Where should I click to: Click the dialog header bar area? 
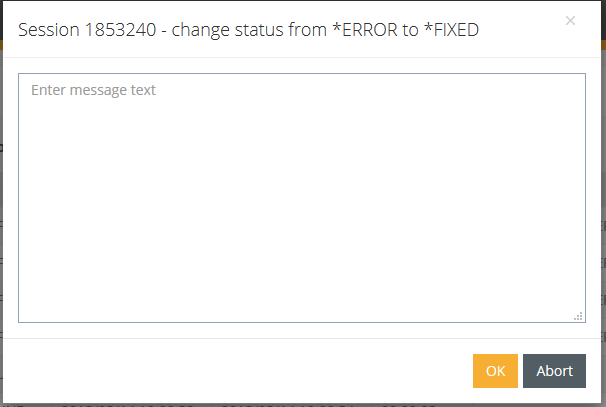coord(302,30)
